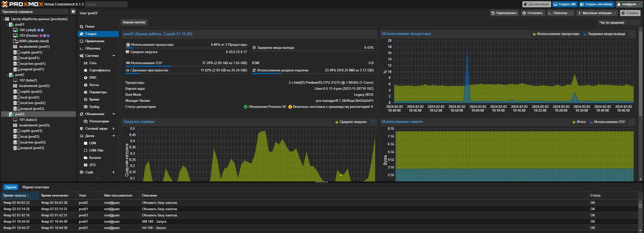Click Shutdown (Отключить) node button

coord(533,13)
